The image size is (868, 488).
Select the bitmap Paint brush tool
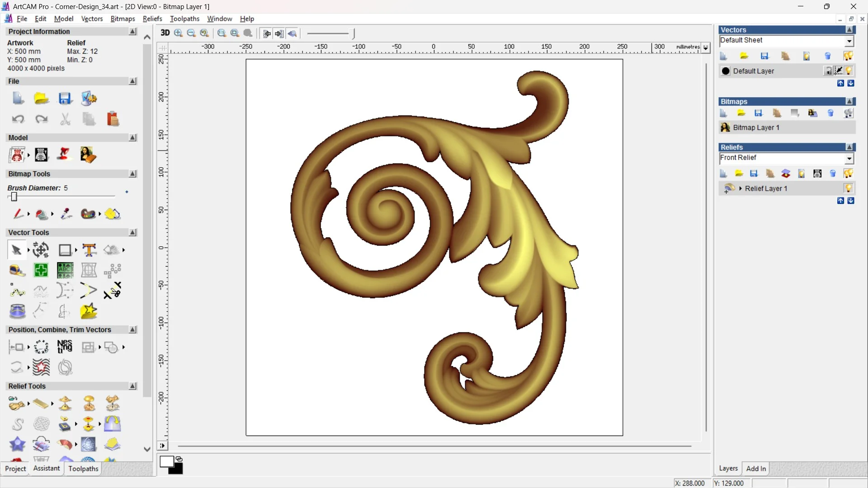18,214
